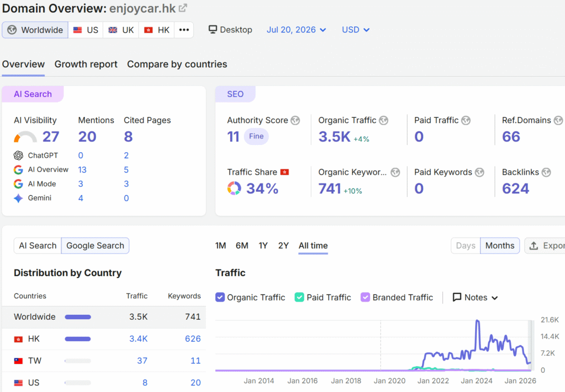Image resolution: width=565 pixels, height=392 pixels.
Task: Toggle the Paid Traffic checkbox
Action: click(x=299, y=297)
